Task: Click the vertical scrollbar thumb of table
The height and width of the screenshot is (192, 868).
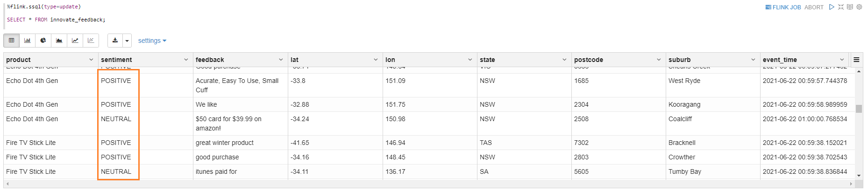Action: (859, 109)
